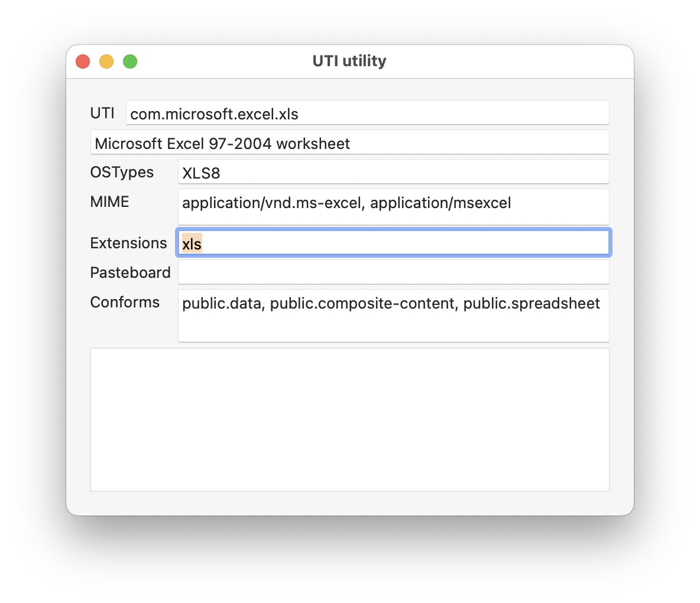Click the description field showing Microsoft Excel 97-2004 worksheet
The width and height of the screenshot is (700, 603).
pos(349,142)
